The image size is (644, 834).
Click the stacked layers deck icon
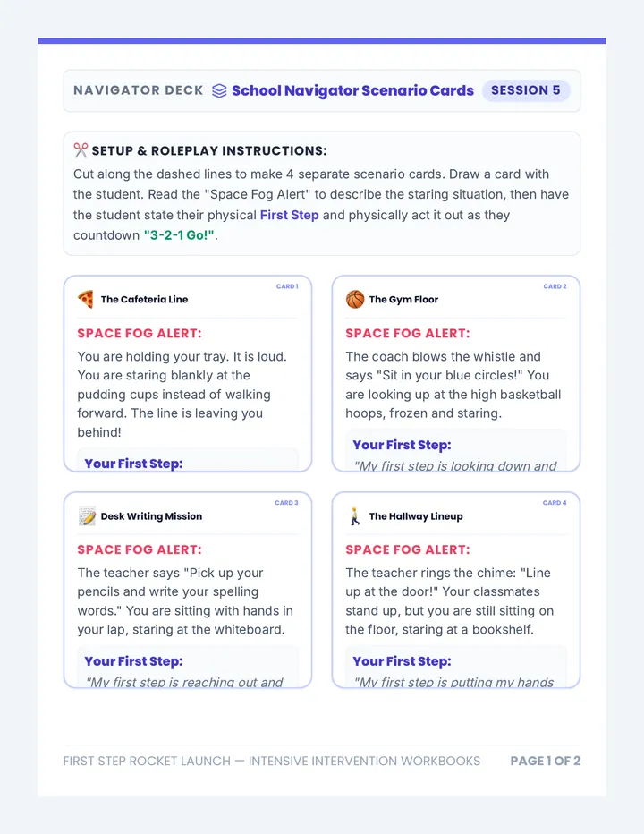[219, 91]
